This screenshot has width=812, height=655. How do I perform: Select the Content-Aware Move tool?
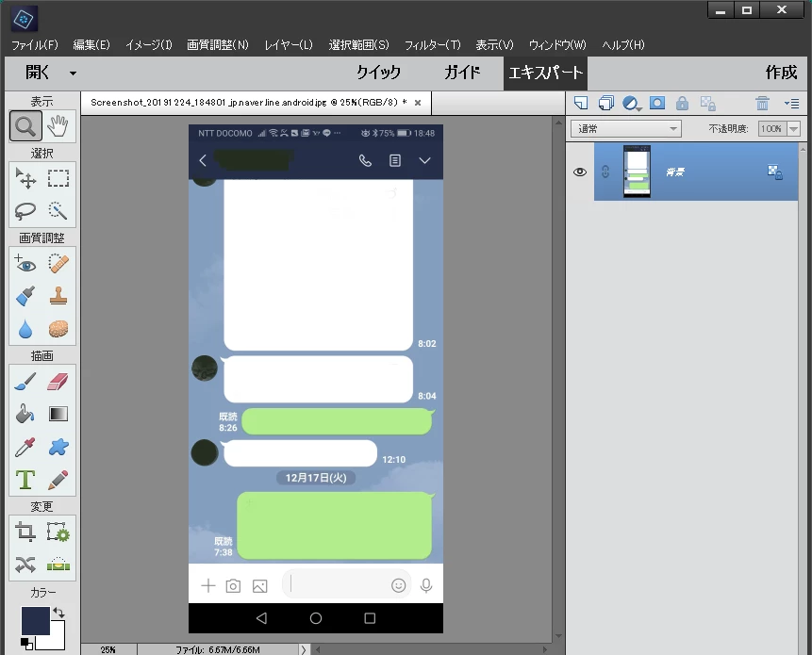(x=25, y=565)
